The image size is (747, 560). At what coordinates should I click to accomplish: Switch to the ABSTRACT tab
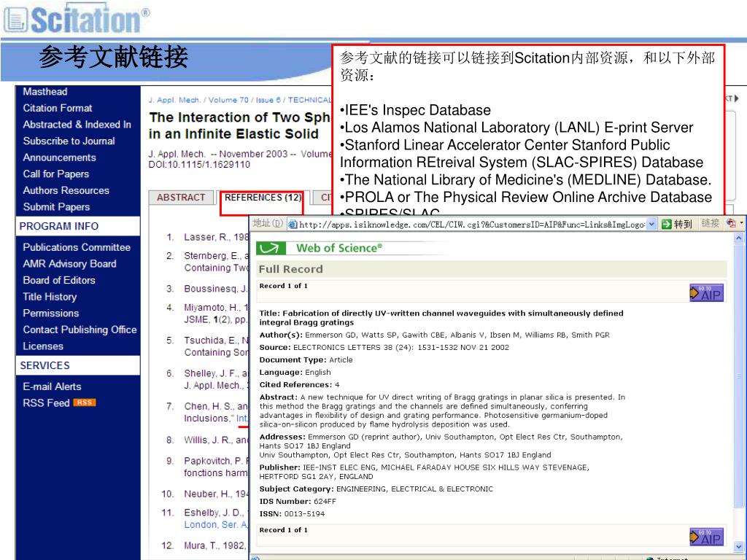[x=181, y=197]
